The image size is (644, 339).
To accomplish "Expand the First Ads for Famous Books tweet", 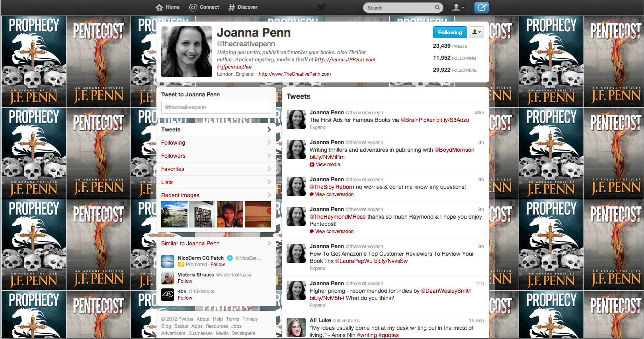I will [x=318, y=127].
